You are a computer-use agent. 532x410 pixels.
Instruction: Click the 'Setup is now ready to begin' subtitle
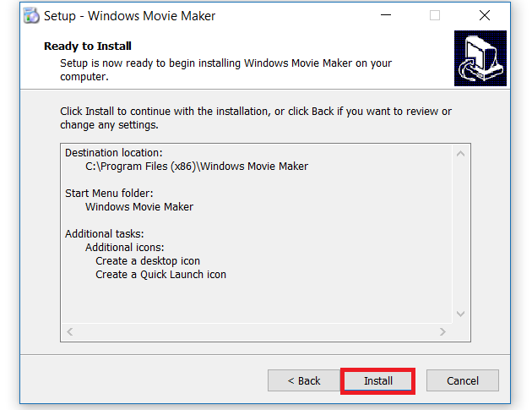click(225, 69)
